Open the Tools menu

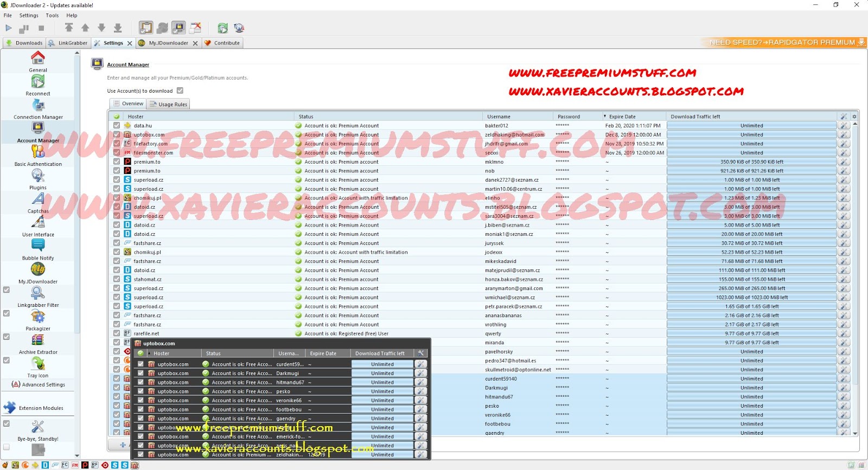[52, 15]
